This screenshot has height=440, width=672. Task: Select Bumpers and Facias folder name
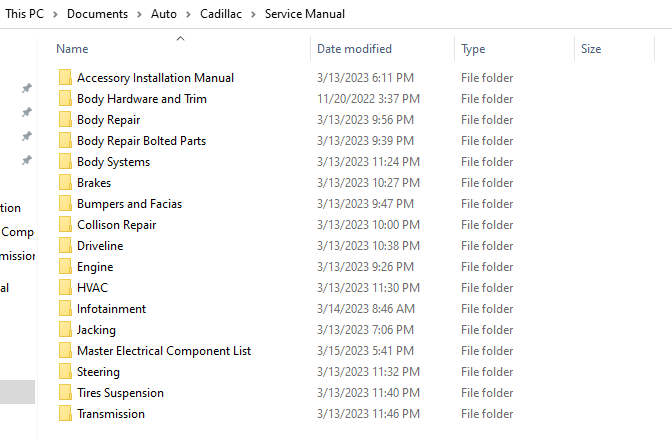coord(129,204)
